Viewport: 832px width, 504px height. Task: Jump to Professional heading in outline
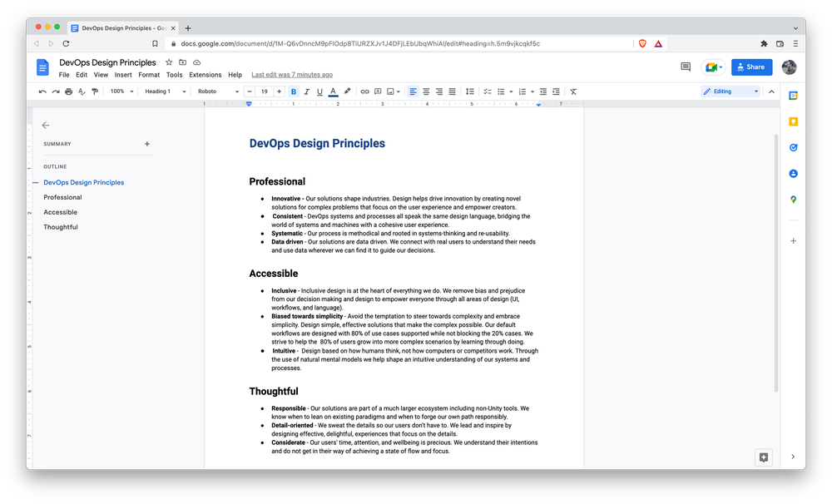tap(62, 197)
